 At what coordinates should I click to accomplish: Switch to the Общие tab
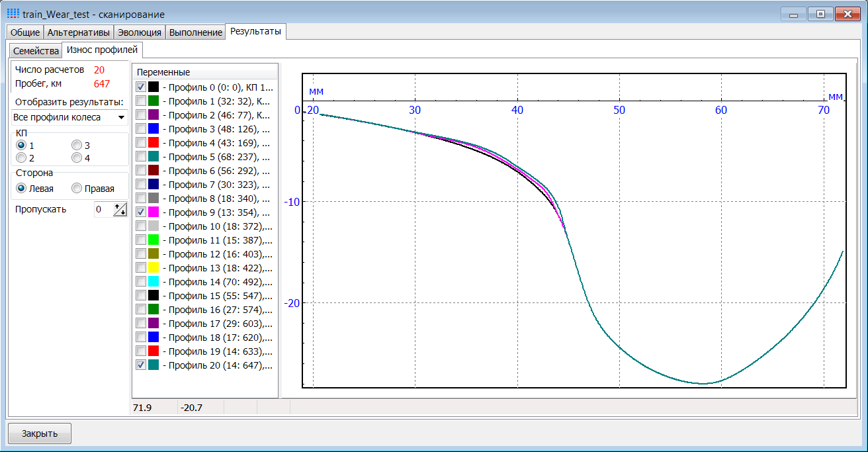point(25,32)
